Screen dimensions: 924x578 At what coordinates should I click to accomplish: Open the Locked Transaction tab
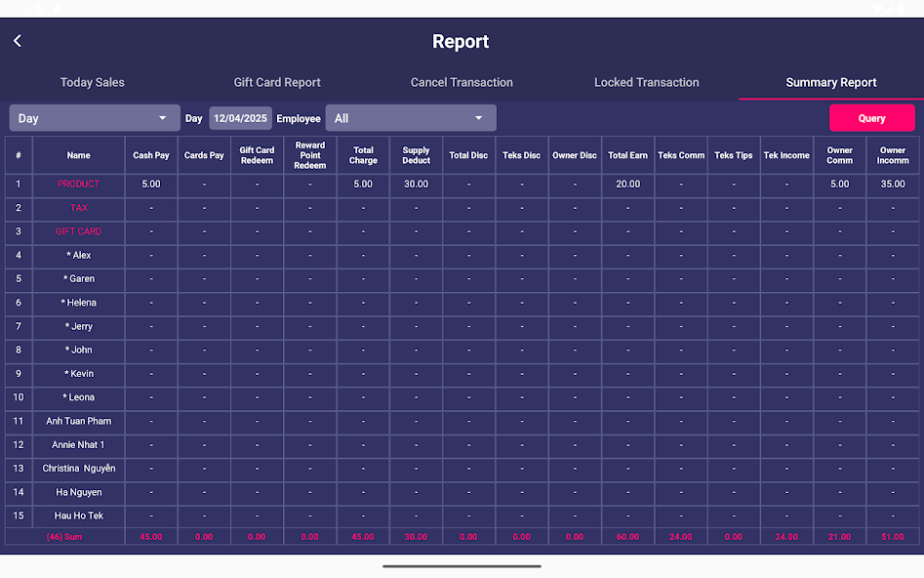click(x=646, y=82)
